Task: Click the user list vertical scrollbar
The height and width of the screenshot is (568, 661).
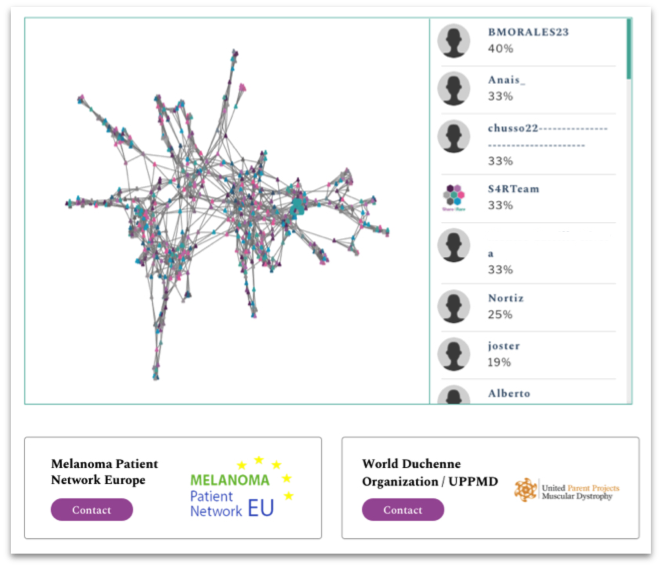Action: pyautogui.click(x=628, y=50)
